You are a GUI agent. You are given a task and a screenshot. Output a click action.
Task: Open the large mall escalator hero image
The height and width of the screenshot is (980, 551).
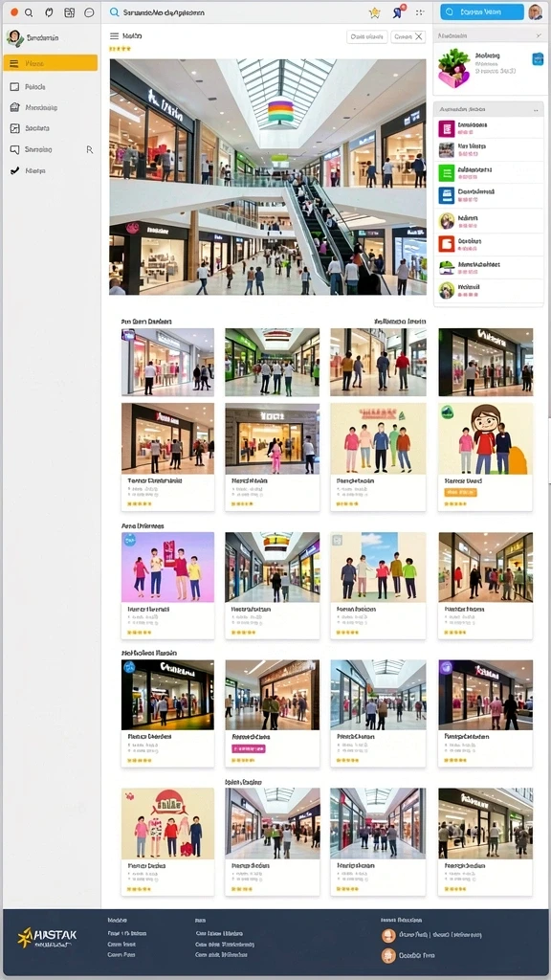point(268,177)
